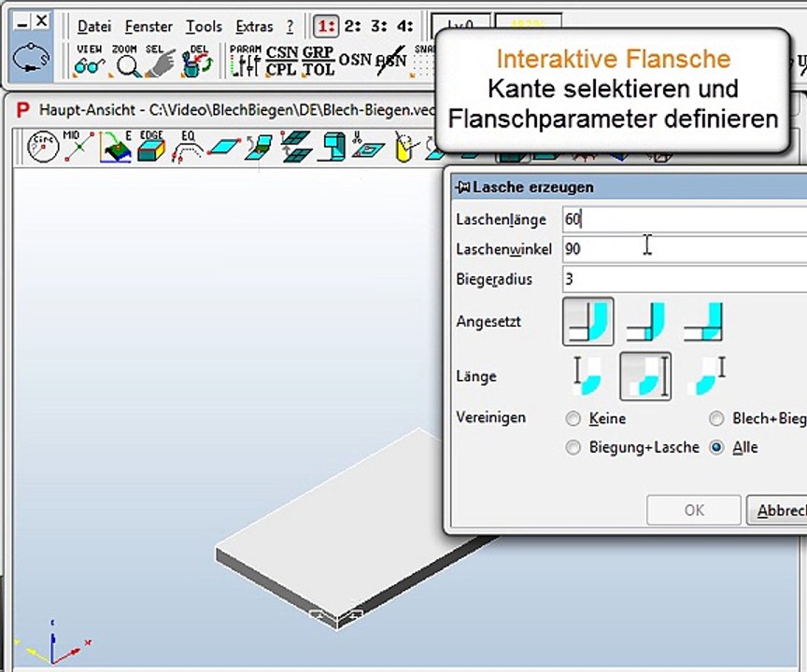Viewport: 807px width, 672px height.
Task: Click the OSN icon
Action: click(x=355, y=60)
